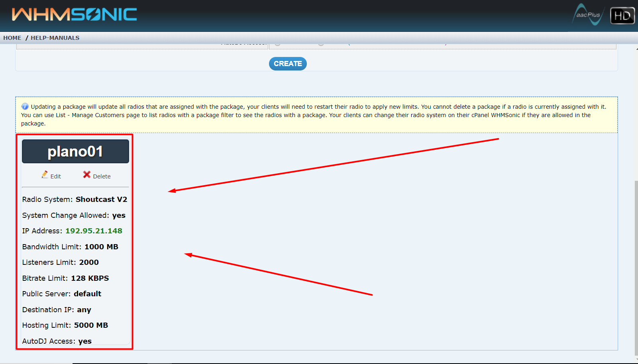The height and width of the screenshot is (364, 638).
Task: Click the Edit text link for plano01
Action: (x=56, y=176)
